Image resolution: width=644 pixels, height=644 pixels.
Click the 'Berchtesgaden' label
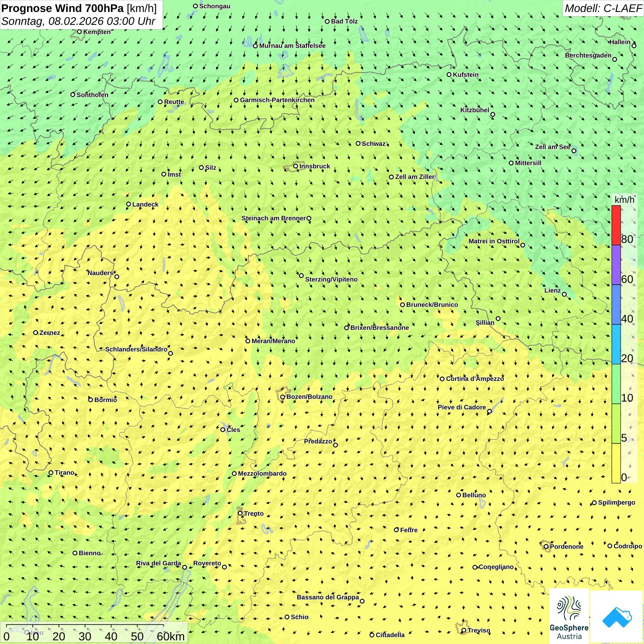click(x=588, y=55)
